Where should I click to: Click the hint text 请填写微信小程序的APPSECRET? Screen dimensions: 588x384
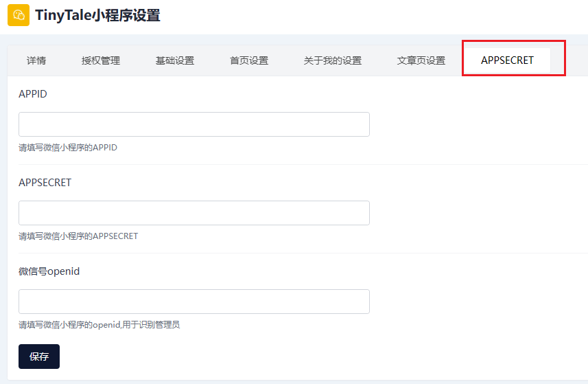pyautogui.click(x=78, y=236)
